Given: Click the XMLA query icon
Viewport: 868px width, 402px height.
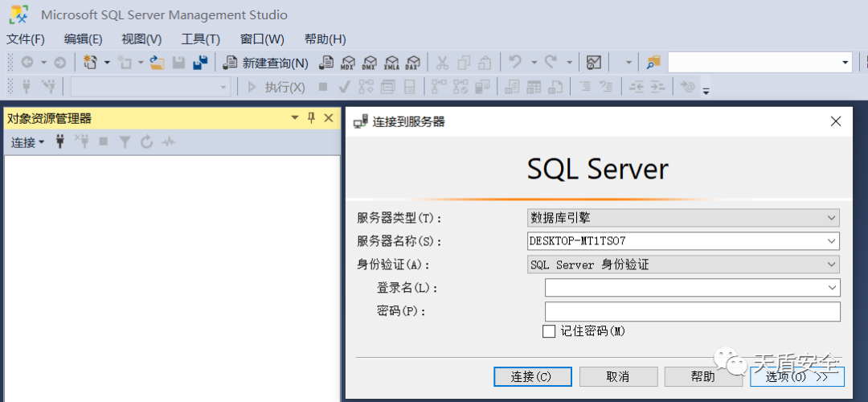Looking at the screenshot, I should [391, 63].
